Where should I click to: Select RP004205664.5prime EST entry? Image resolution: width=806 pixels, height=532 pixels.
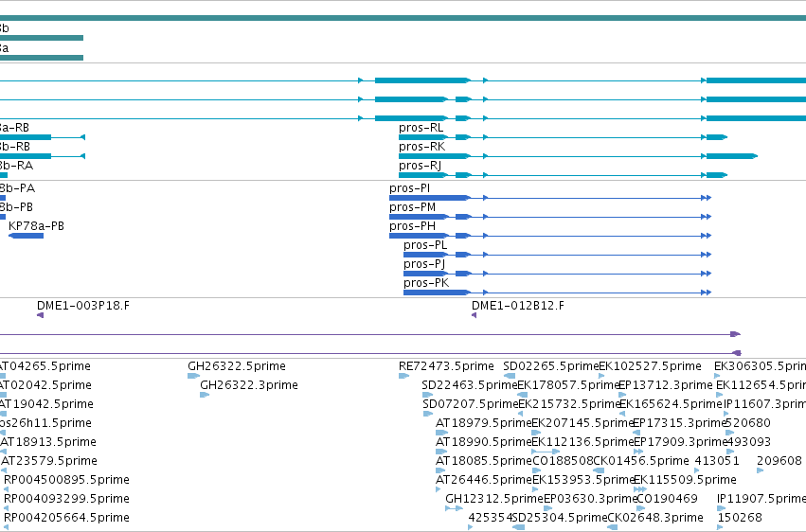[67, 518]
